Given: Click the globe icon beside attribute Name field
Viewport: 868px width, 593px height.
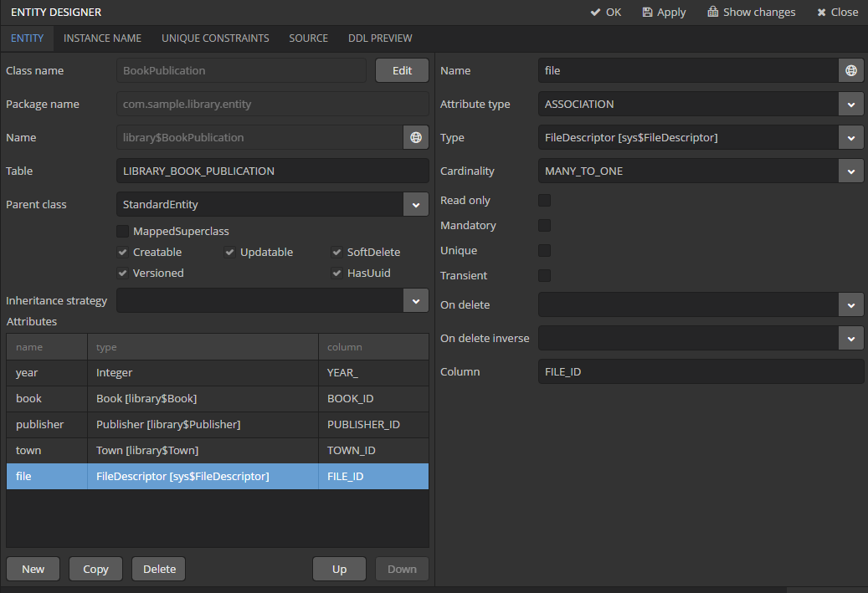Looking at the screenshot, I should point(850,70).
